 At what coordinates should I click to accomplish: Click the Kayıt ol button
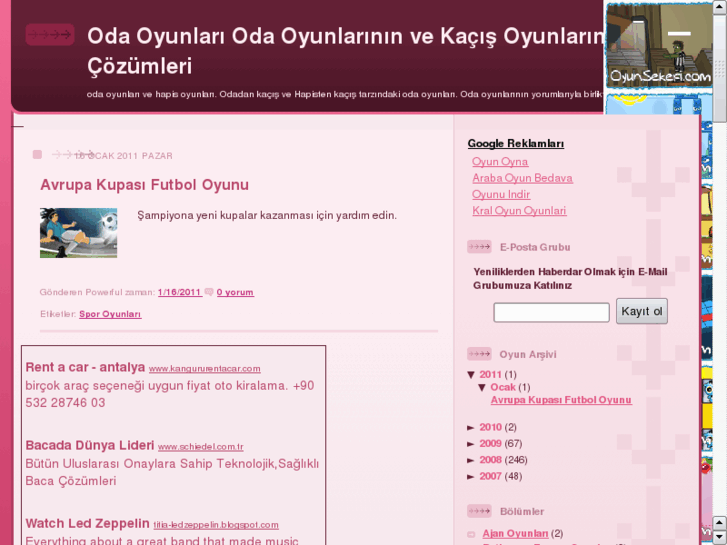[642, 311]
